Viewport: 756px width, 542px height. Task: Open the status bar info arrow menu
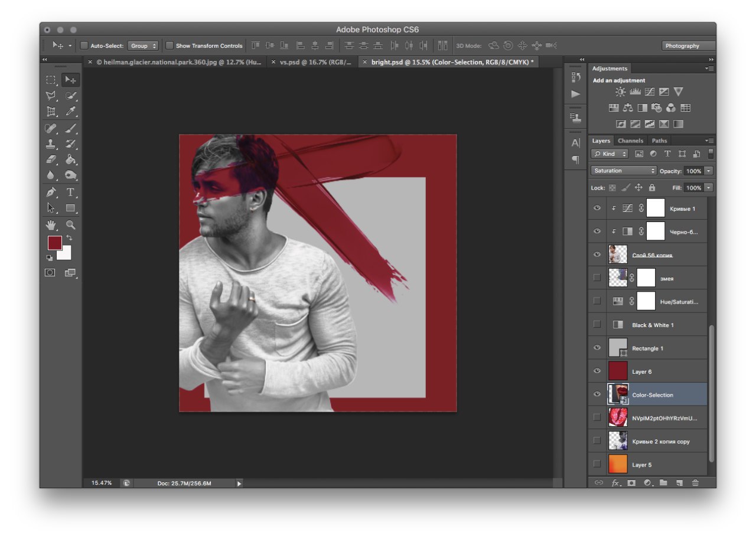coord(239,484)
